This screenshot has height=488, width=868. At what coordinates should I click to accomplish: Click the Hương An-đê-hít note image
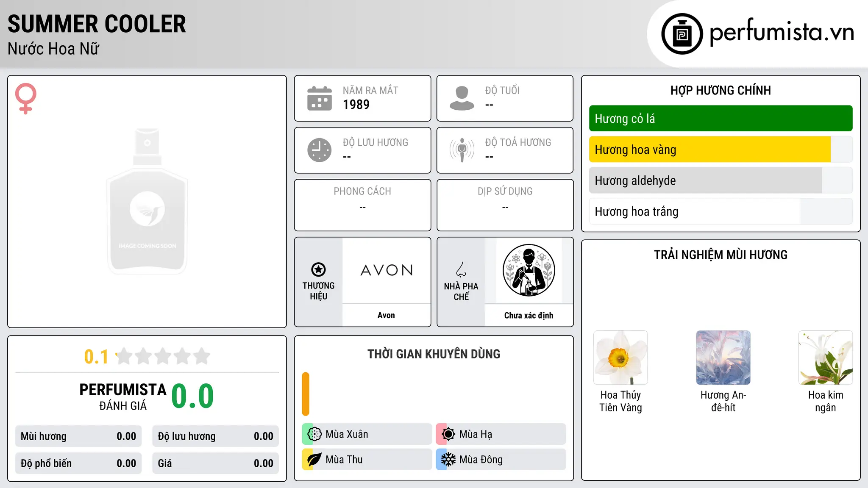click(x=723, y=358)
